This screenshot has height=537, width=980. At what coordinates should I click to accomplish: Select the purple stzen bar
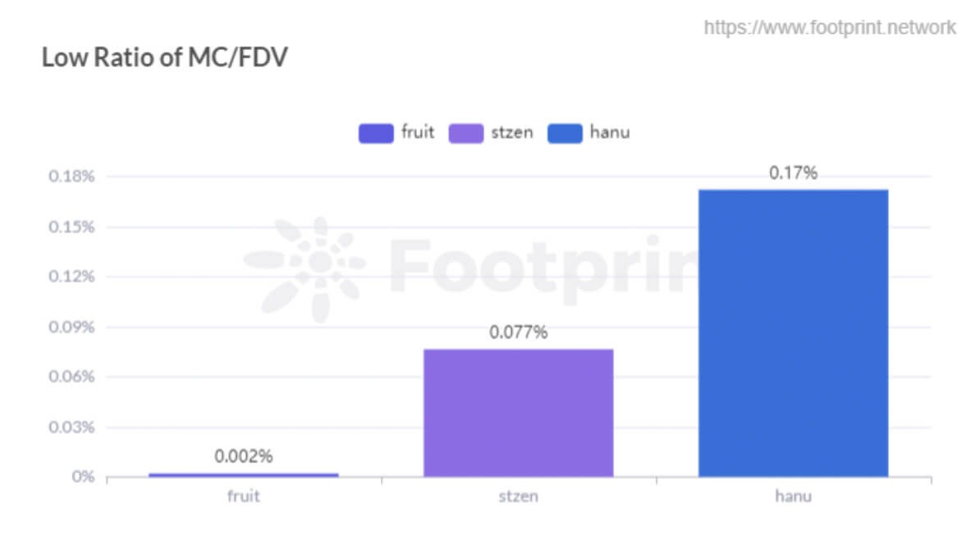pyautogui.click(x=518, y=412)
